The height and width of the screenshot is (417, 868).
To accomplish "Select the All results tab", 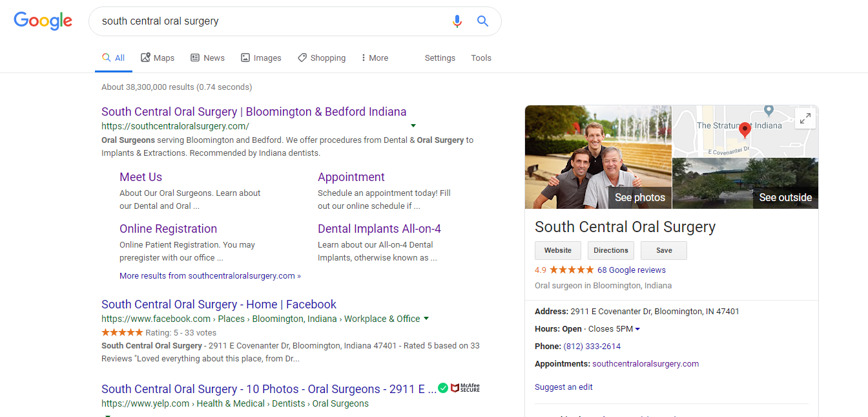I will [114, 58].
